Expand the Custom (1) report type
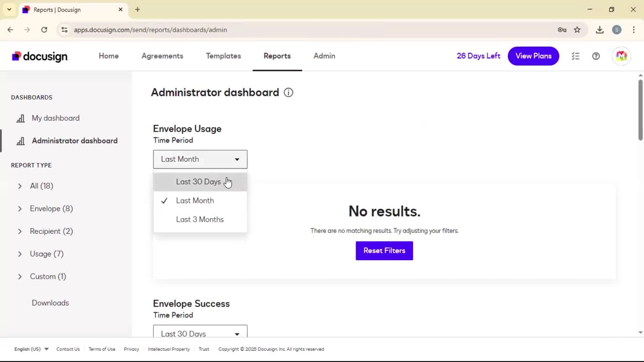644x362 pixels. (x=20, y=277)
